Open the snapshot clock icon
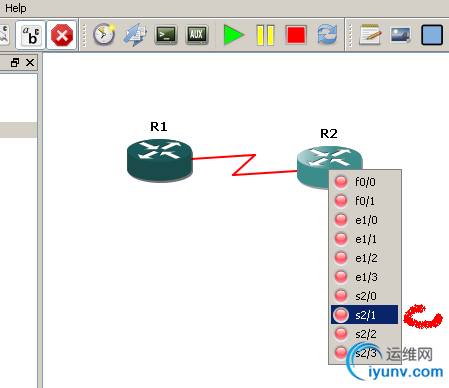The width and height of the screenshot is (449, 388). pos(104,34)
